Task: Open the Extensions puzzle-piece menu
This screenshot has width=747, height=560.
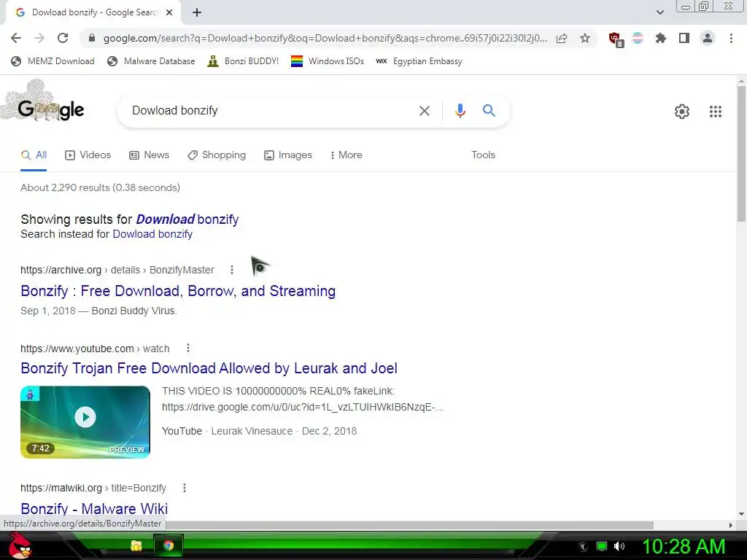Action: pyautogui.click(x=660, y=38)
